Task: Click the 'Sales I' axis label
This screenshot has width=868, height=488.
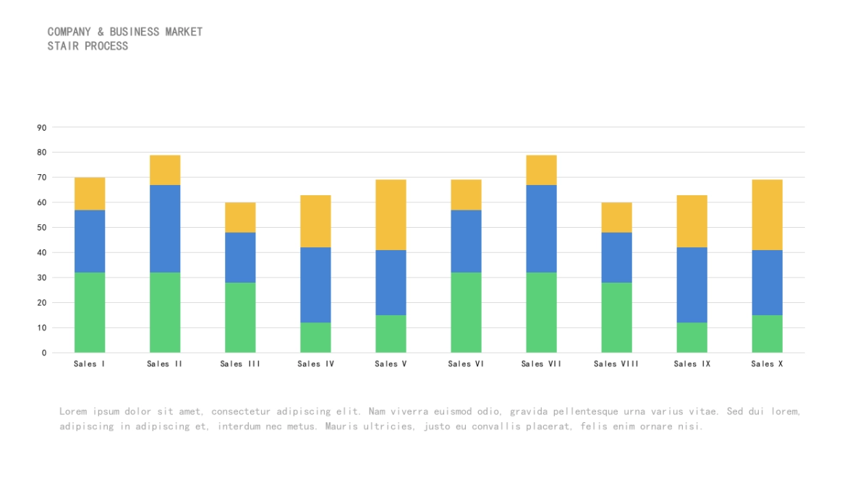Action: coord(90,364)
